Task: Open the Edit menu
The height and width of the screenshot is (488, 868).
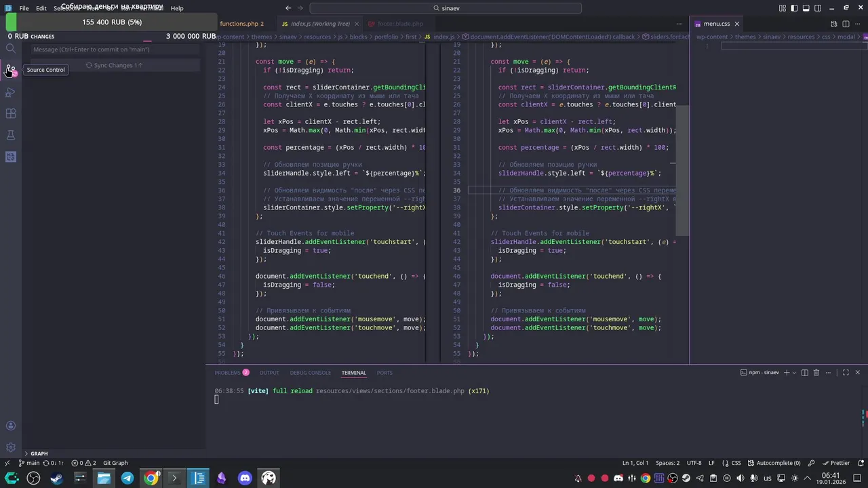Action: point(41,8)
